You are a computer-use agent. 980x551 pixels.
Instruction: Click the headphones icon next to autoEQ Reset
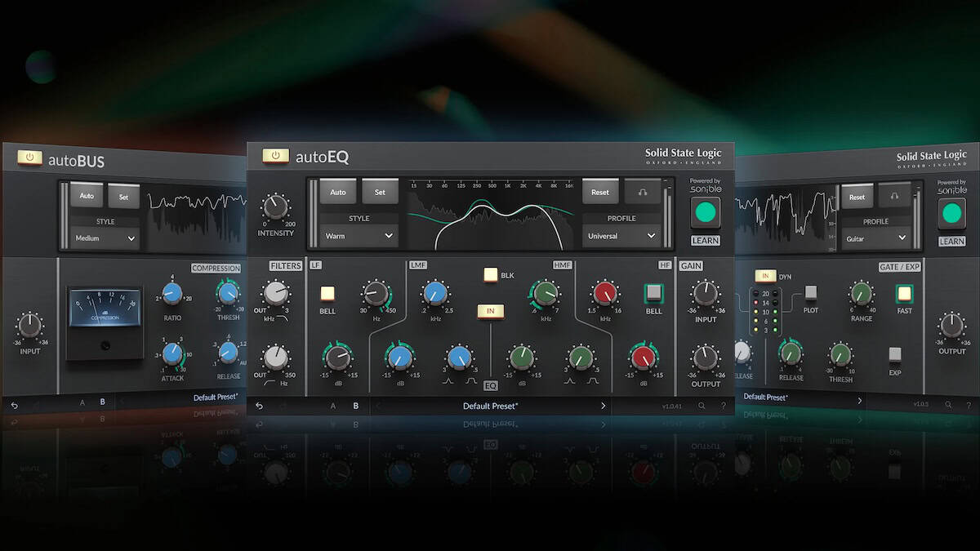tap(643, 192)
